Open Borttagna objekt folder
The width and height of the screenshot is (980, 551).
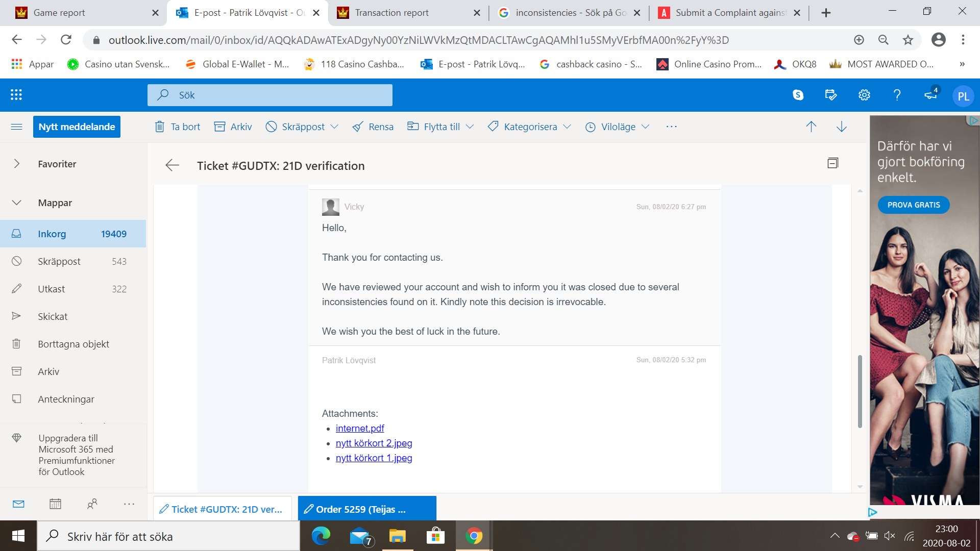point(73,344)
